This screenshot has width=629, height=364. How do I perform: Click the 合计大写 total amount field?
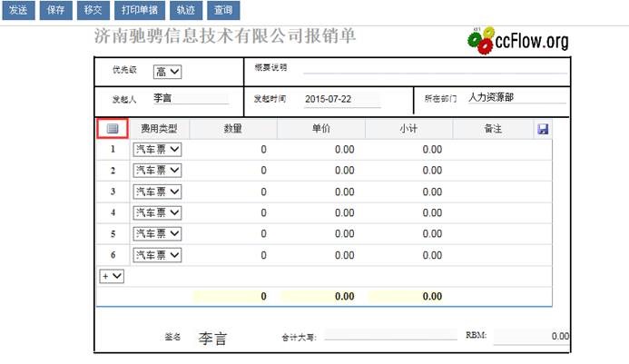390,337
